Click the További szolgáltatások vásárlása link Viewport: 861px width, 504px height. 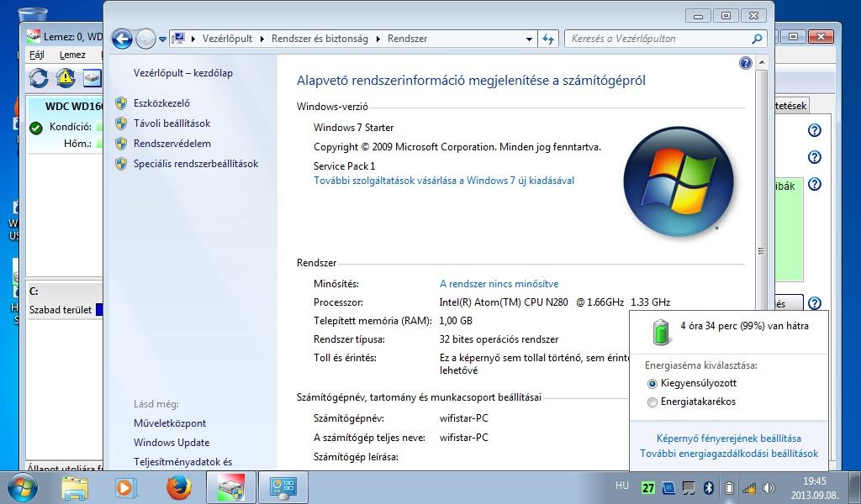point(444,181)
